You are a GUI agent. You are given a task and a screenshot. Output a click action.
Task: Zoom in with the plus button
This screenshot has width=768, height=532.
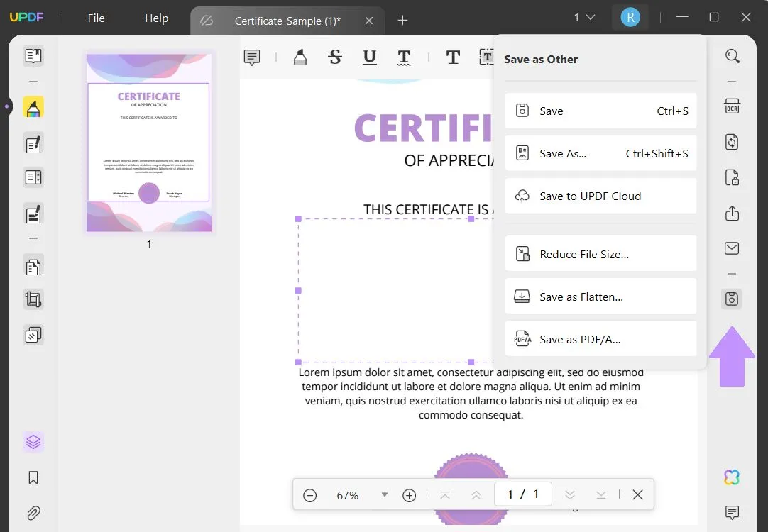tap(409, 495)
